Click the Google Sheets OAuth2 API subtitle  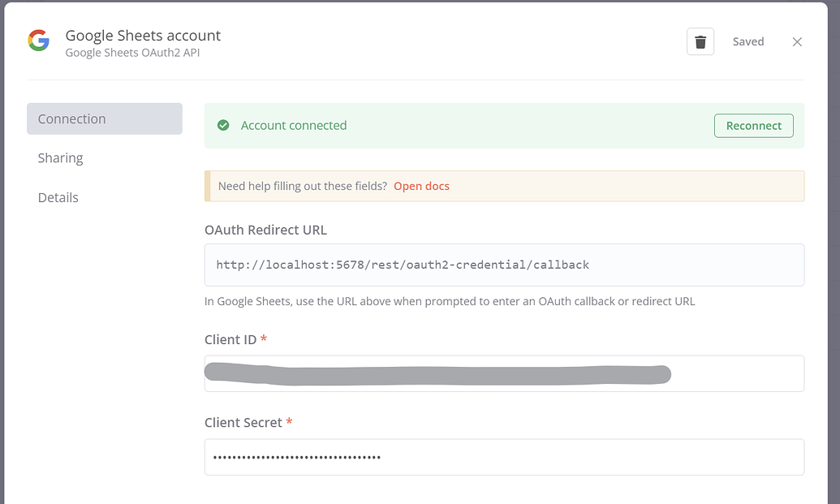coord(132,53)
